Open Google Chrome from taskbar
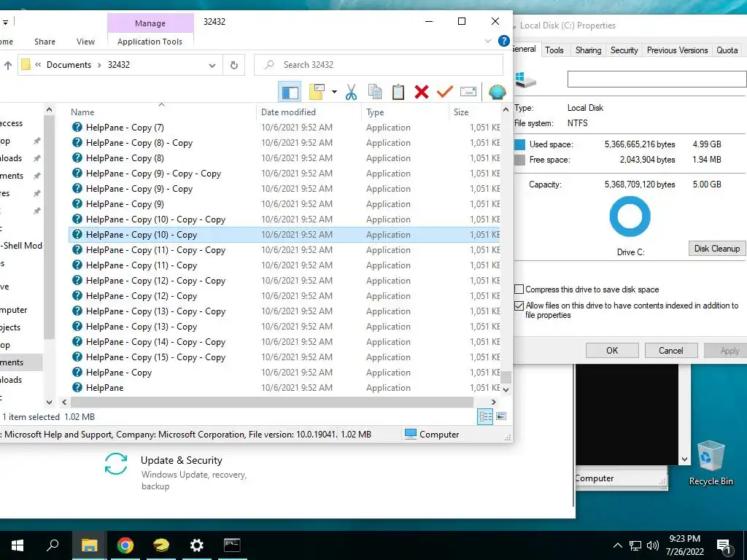Image resolution: width=747 pixels, height=560 pixels. coord(125,545)
